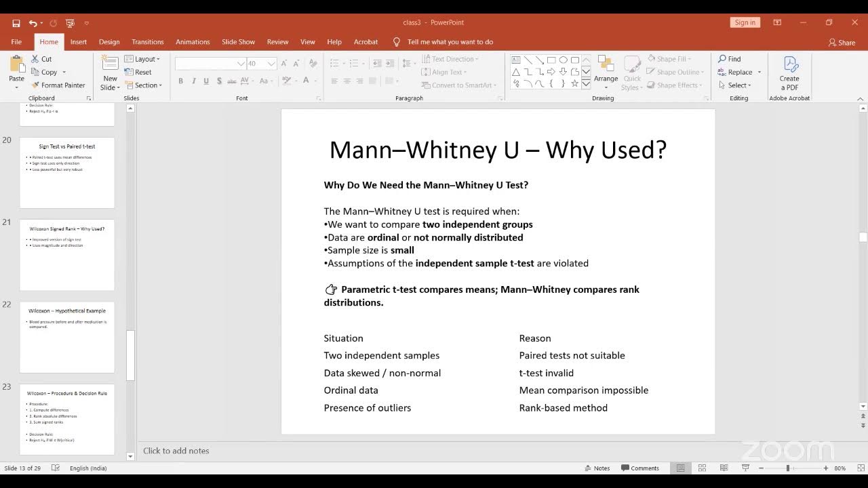Open Ribbon Display Options
Viewport: 868px width, 488px height.
click(777, 22)
